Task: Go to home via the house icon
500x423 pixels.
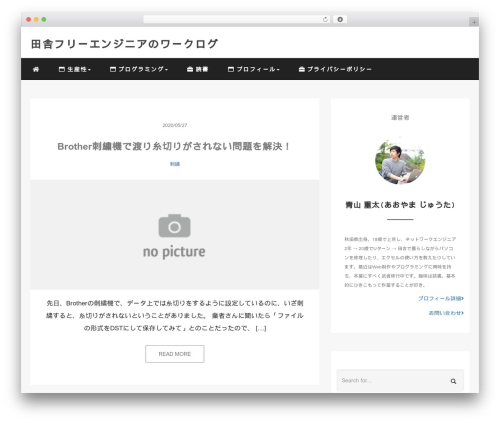Action: pyautogui.click(x=36, y=69)
